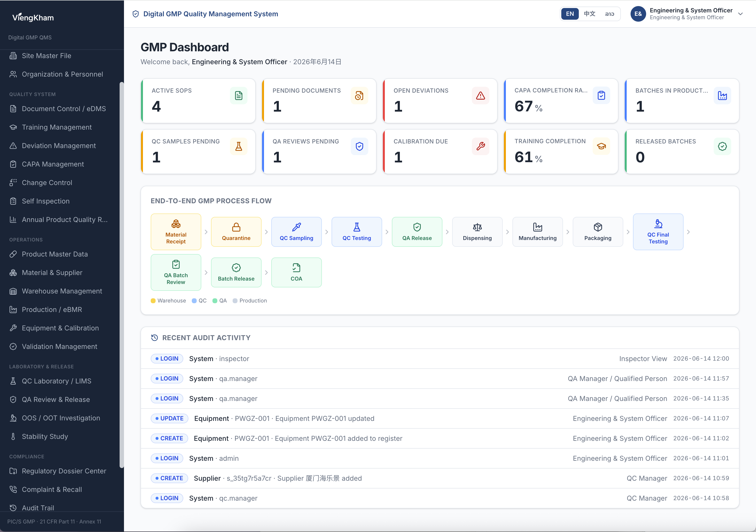Image resolution: width=756 pixels, height=532 pixels.
Task: Click the Equipment & Calibration wrench icon
Action: (x=13, y=328)
